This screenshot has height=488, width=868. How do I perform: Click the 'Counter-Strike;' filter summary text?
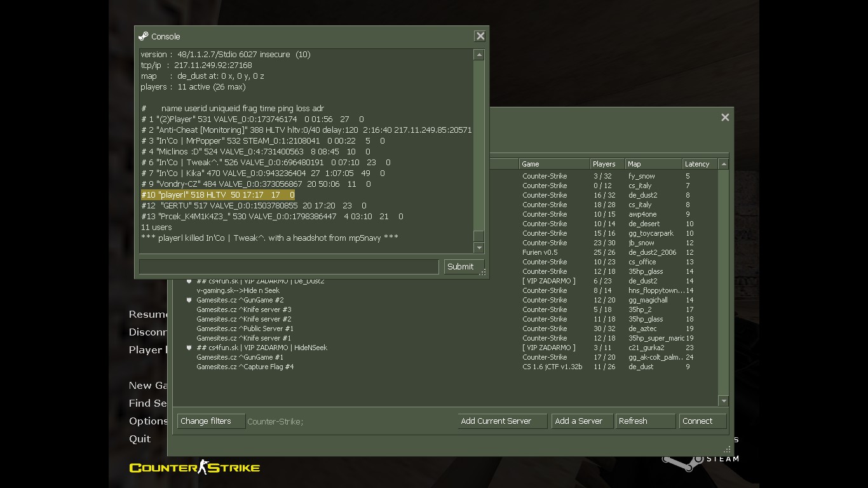[x=275, y=421]
